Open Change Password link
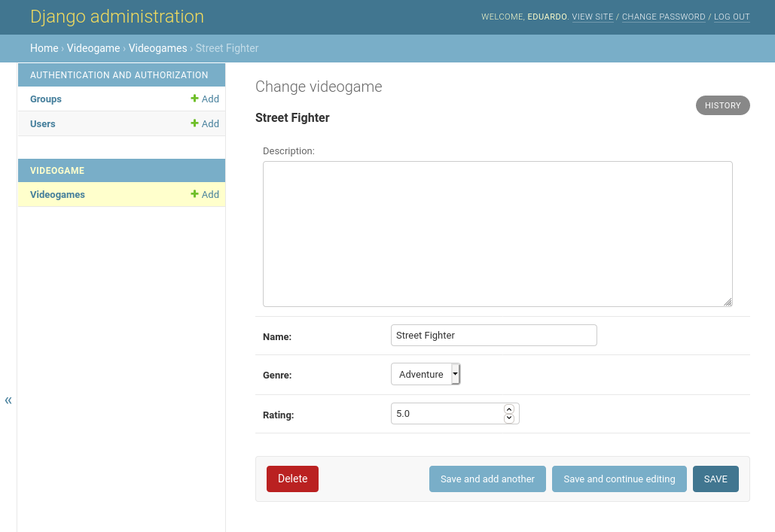This screenshot has height=532, width=775. (x=664, y=17)
